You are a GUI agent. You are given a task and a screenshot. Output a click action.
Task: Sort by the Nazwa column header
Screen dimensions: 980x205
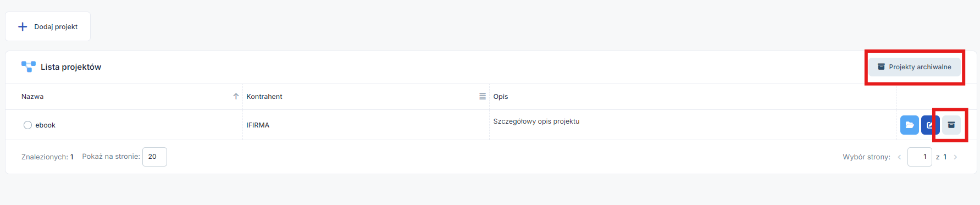coord(32,97)
